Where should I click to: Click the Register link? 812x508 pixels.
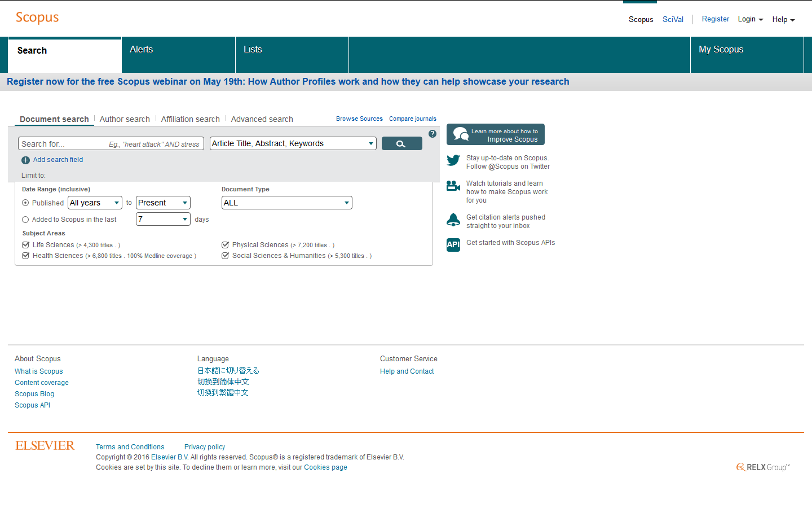click(x=716, y=19)
